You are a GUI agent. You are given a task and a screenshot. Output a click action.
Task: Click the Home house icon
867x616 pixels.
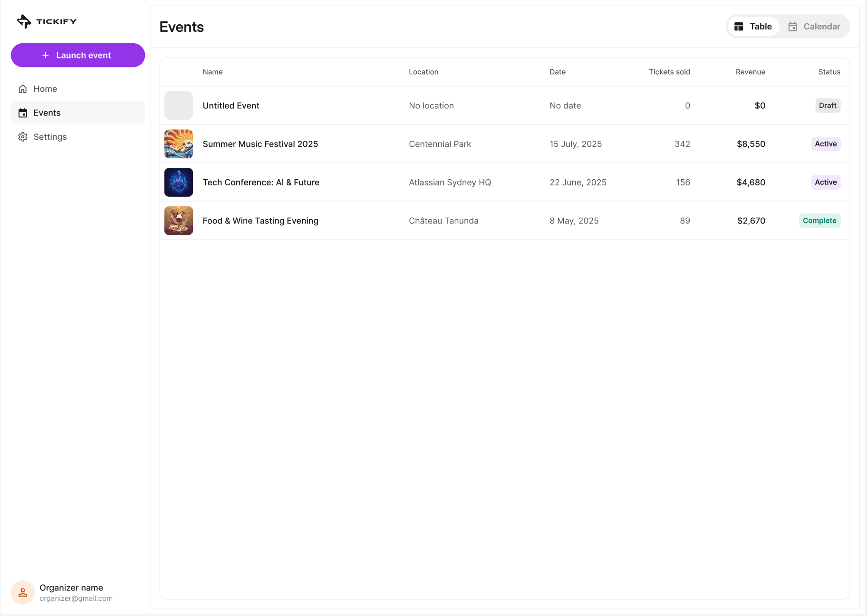click(23, 89)
